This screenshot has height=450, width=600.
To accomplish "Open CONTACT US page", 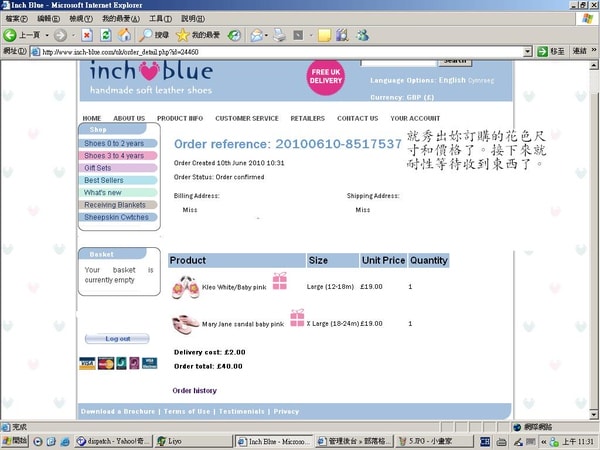I will (x=357, y=118).
